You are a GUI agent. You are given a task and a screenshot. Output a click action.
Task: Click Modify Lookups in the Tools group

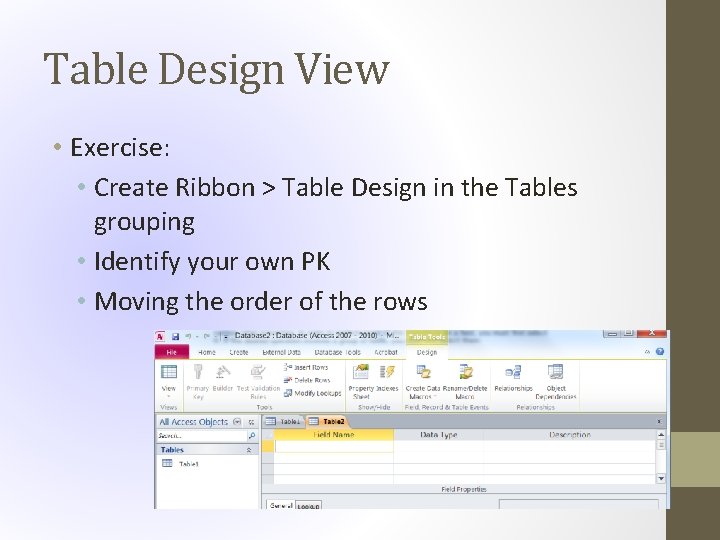click(x=312, y=393)
